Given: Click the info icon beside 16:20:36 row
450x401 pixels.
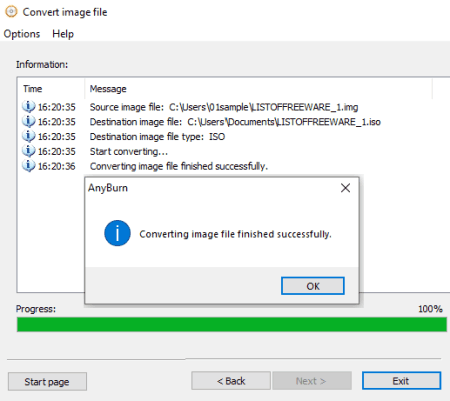Looking at the screenshot, I should (x=29, y=166).
